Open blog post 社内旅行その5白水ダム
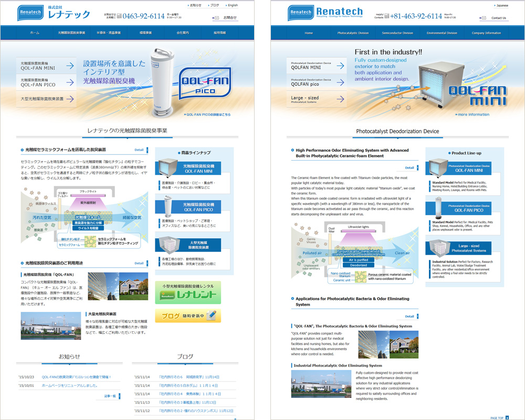 click(x=188, y=385)
